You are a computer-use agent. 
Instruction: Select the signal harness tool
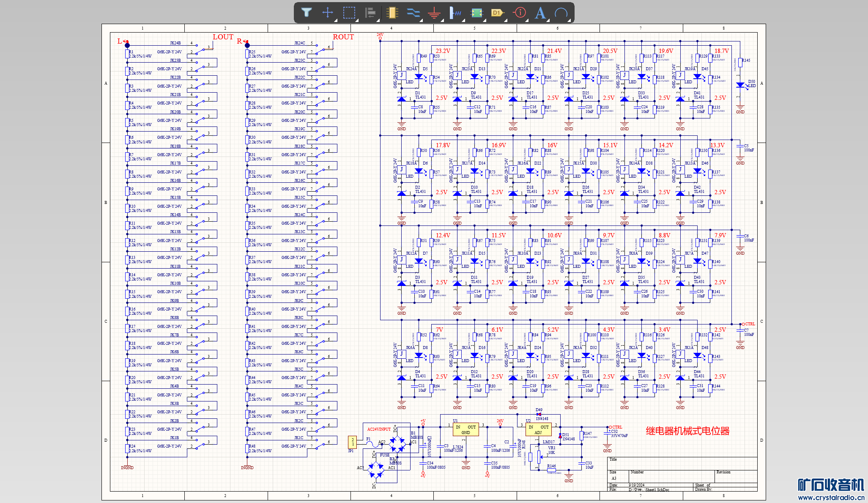point(455,13)
